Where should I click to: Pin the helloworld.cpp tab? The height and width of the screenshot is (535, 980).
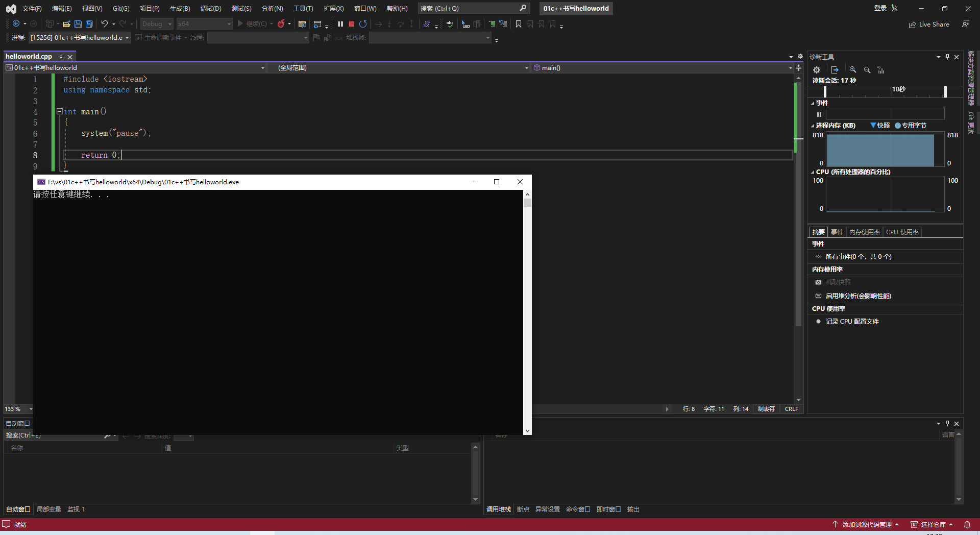click(60, 57)
